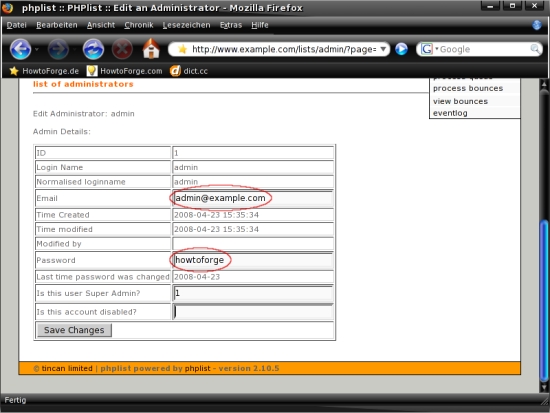This screenshot has height=413, width=550.
Task: Click the red stop loading icon
Action: 122,49
